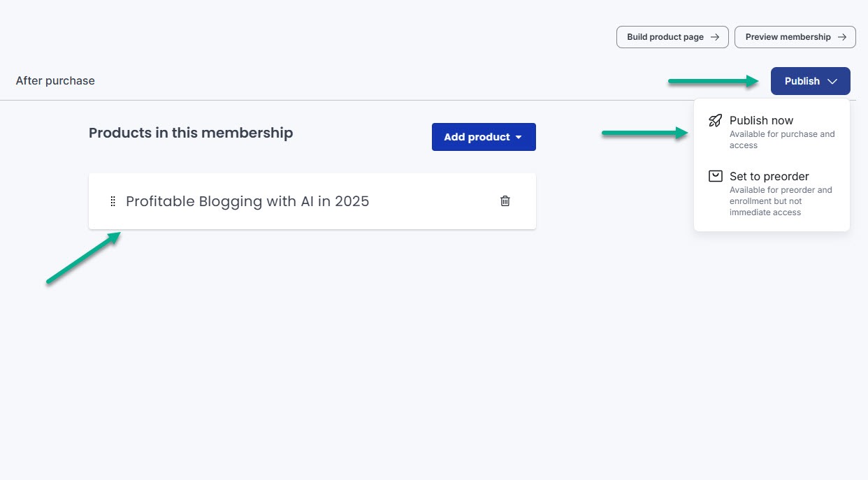This screenshot has width=868, height=480.
Task: Select the Set to preorder option
Action: point(769,176)
